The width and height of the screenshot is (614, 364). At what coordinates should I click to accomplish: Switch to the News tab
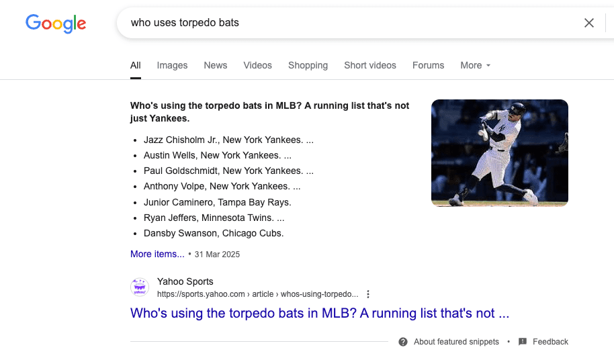point(216,65)
